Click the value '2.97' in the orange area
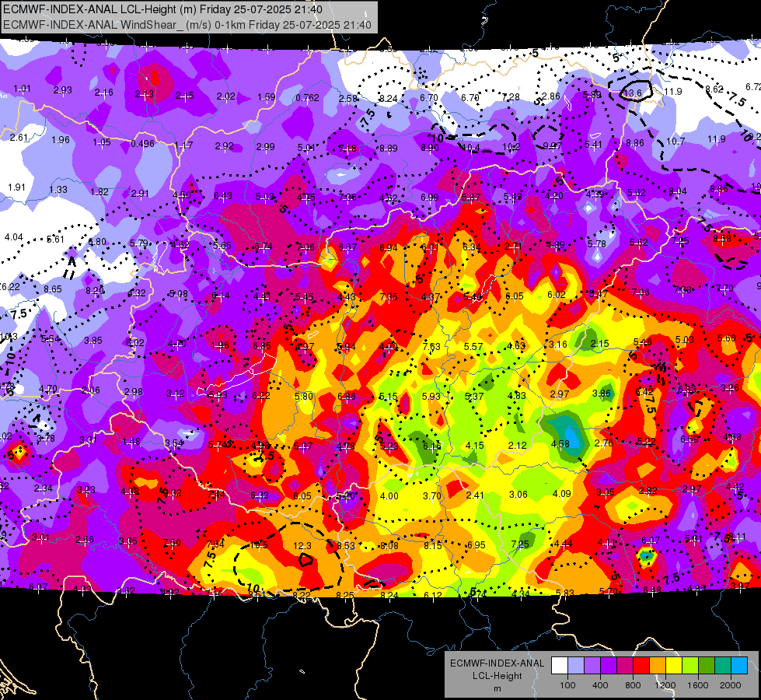The image size is (761, 700). click(560, 394)
